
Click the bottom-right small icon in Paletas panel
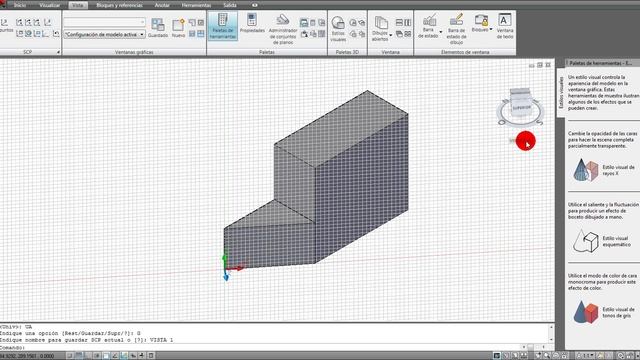322,34
